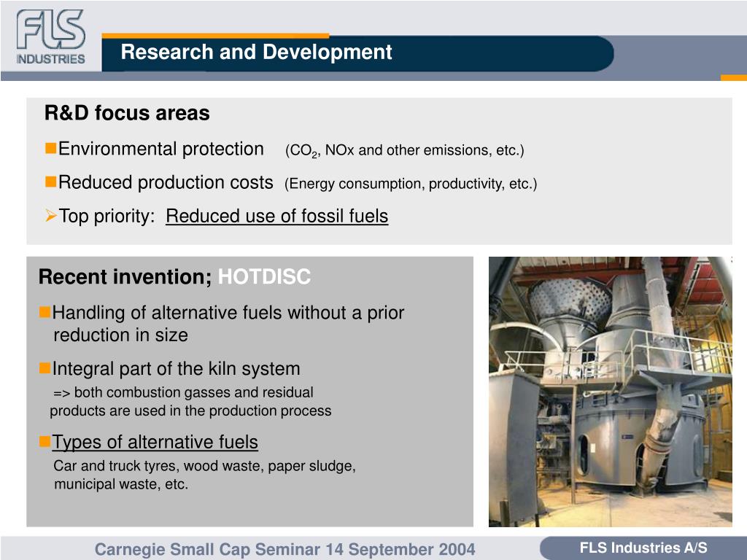Screen dimensions: 747x560
Task: Click Integral part of the kiln system
Action: [x=177, y=369]
